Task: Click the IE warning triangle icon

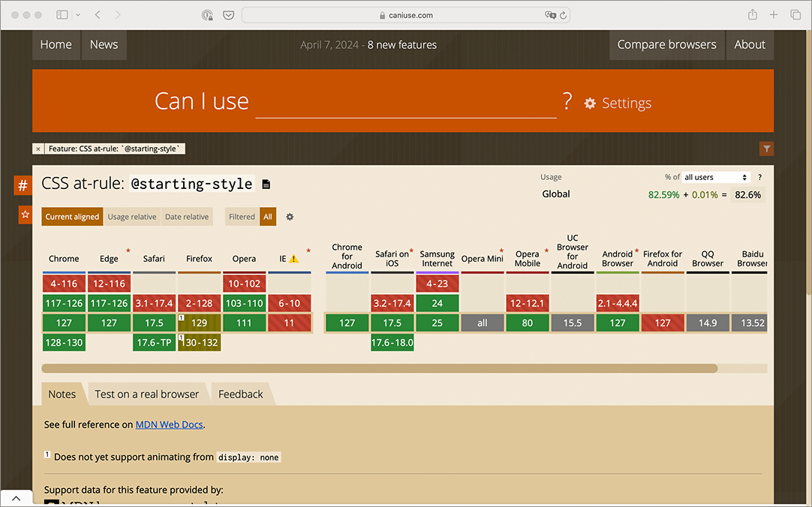Action: (293, 259)
